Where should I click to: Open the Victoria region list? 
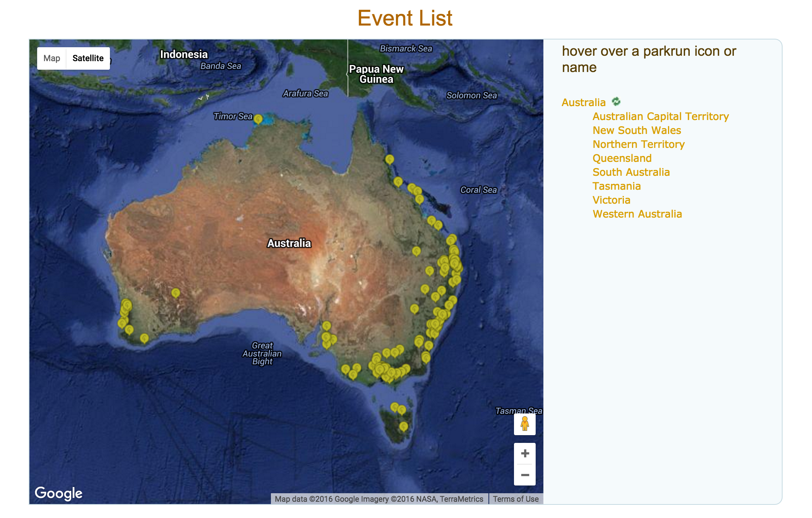[611, 200]
